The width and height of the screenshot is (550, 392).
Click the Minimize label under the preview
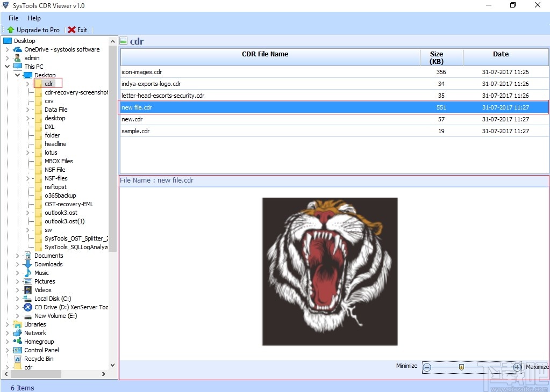tap(406, 366)
